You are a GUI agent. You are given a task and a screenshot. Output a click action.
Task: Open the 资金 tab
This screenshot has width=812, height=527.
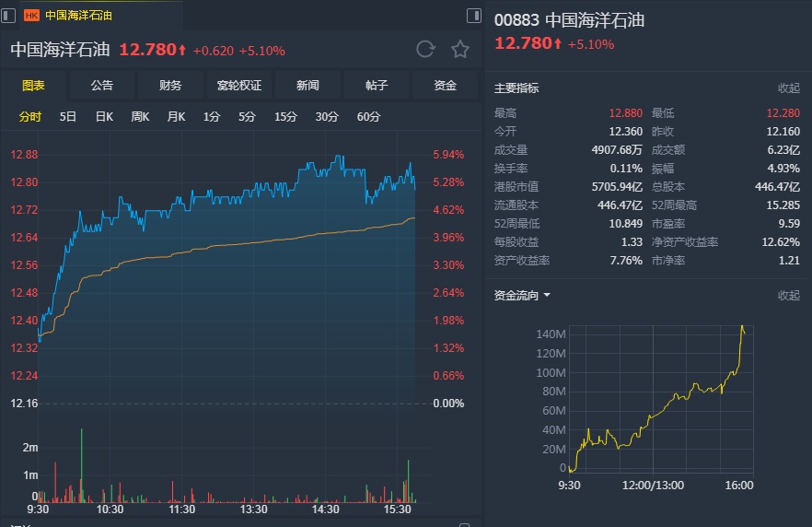coord(445,86)
